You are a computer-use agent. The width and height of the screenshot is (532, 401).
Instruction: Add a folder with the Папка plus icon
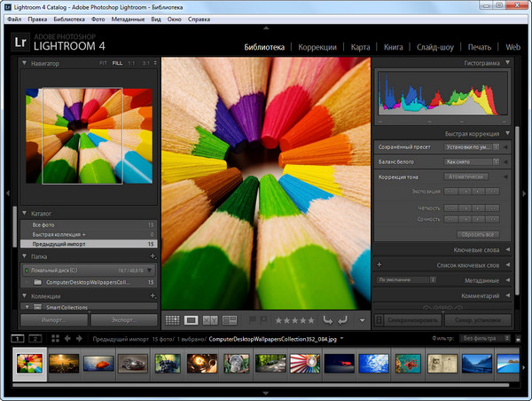point(153,256)
